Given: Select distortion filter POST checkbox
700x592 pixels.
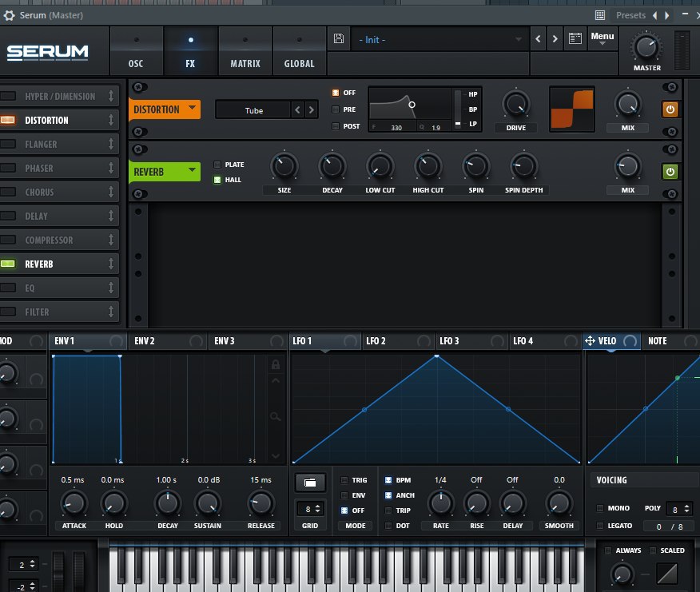Looking at the screenshot, I should pos(336,126).
